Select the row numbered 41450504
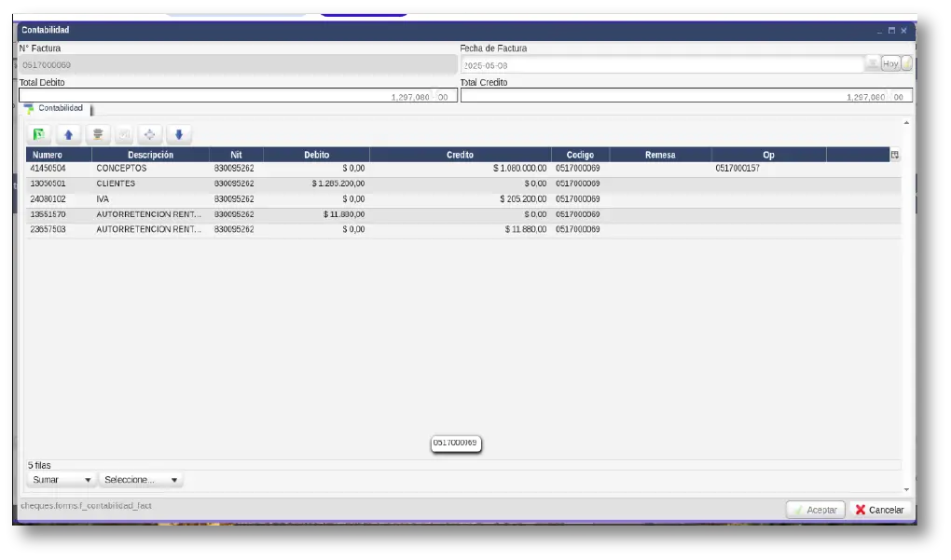 pos(463,169)
